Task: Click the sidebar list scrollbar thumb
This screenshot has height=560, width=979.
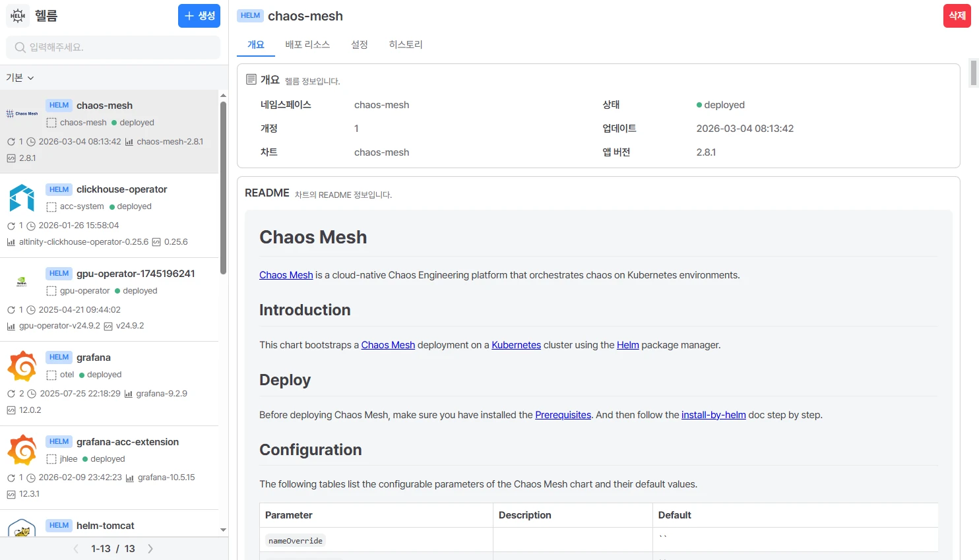Action: (x=223, y=187)
